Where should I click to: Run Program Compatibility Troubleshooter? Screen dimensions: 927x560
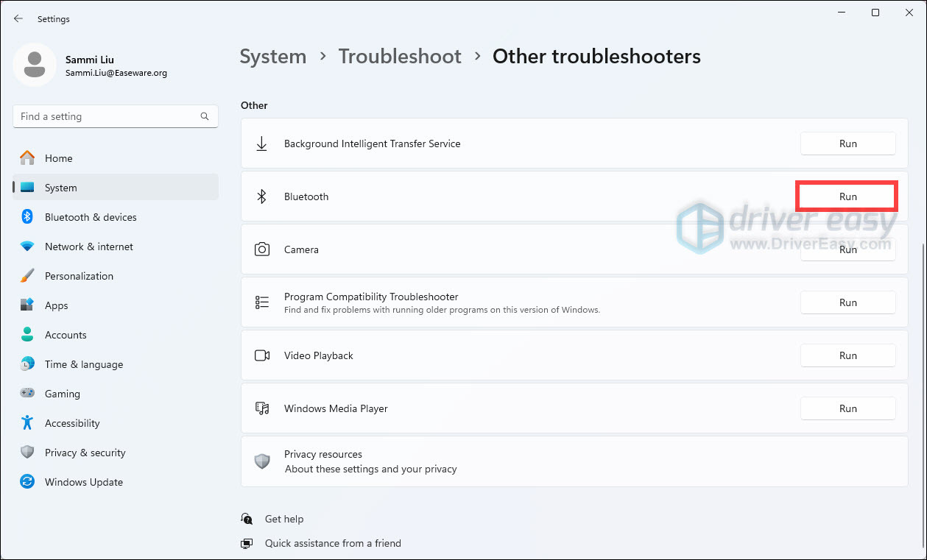847,302
